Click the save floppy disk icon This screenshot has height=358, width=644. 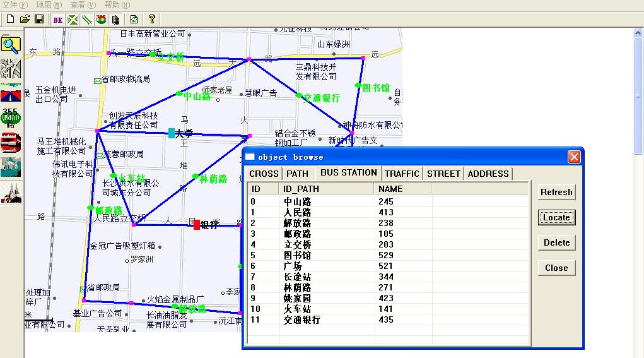coord(39,20)
